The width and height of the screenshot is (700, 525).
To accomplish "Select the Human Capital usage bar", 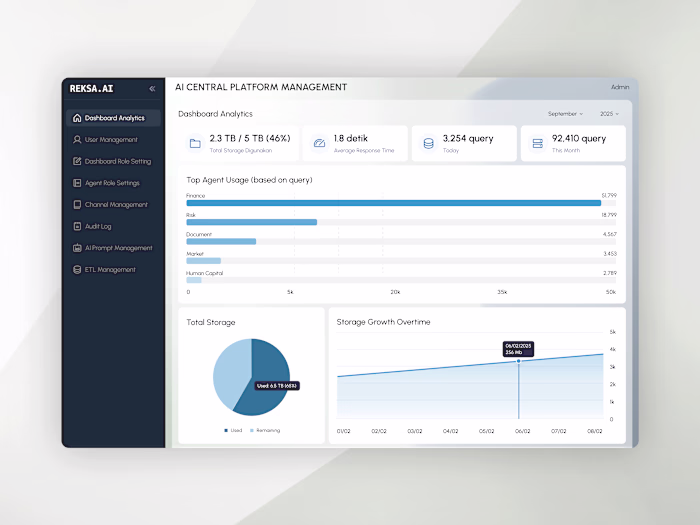I will 194,280.
